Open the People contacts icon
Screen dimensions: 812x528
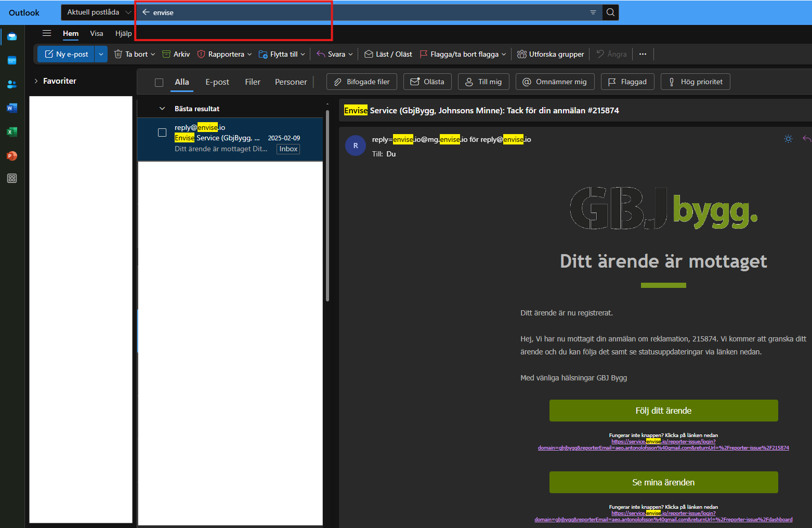click(12, 84)
